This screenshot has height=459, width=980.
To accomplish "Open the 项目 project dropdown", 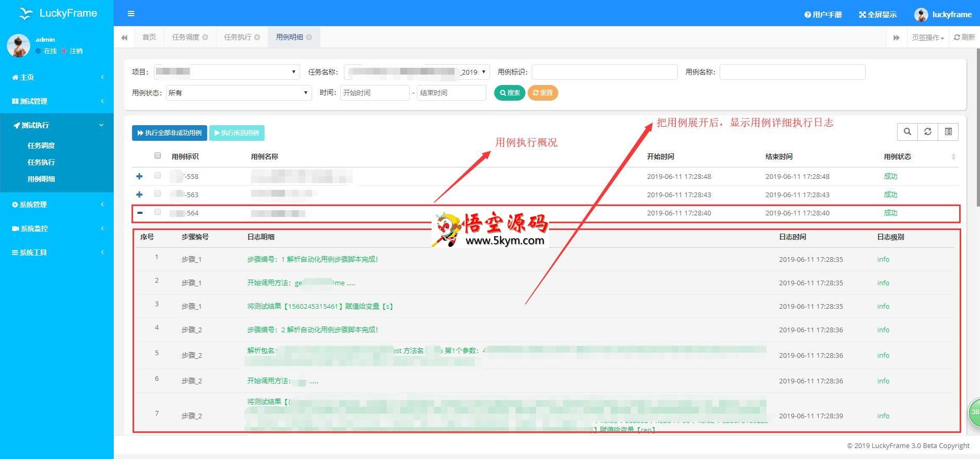I will pyautogui.click(x=226, y=72).
